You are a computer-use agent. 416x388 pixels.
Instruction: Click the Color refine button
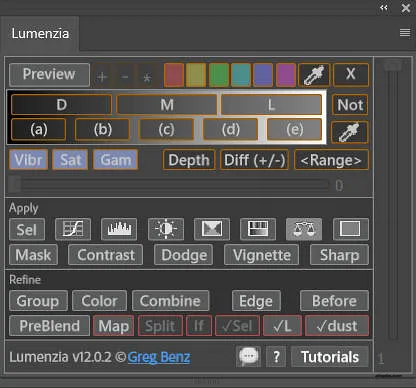99,301
